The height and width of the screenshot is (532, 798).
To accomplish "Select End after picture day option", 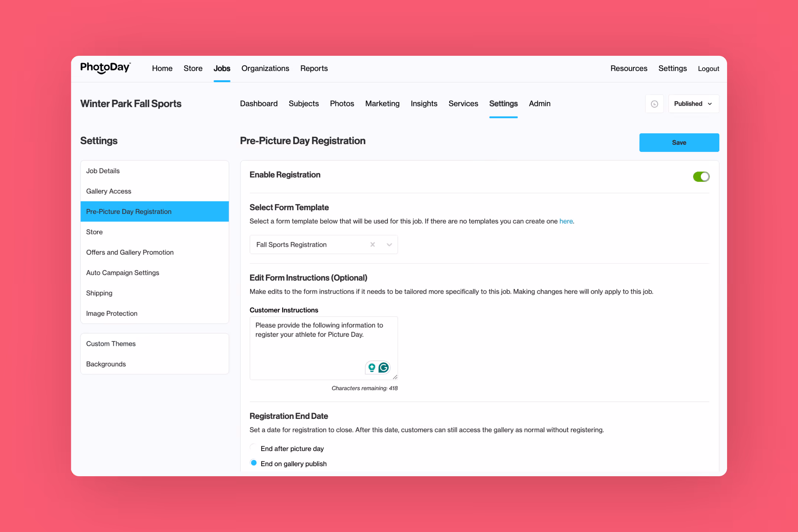I will coord(253,448).
